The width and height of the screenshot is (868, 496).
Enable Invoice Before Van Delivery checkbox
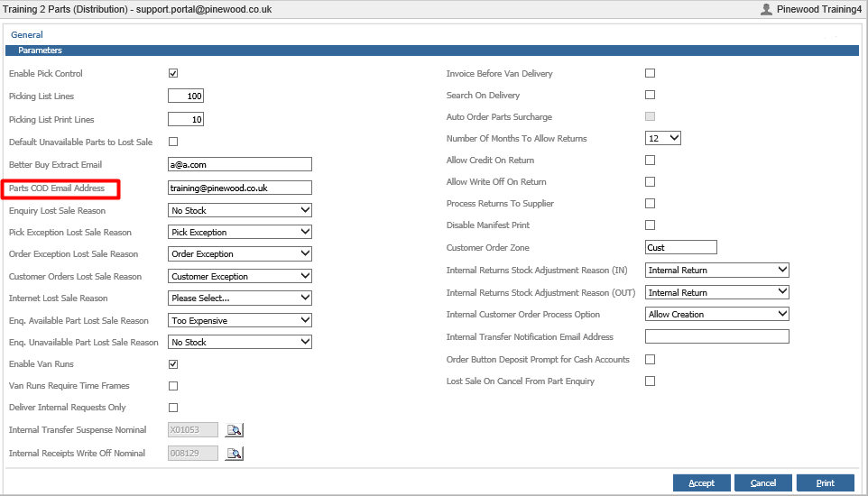coord(650,73)
